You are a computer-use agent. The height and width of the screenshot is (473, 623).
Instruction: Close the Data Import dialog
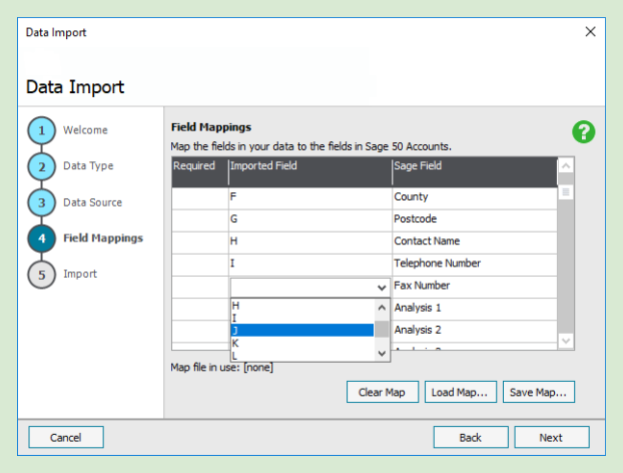590,32
